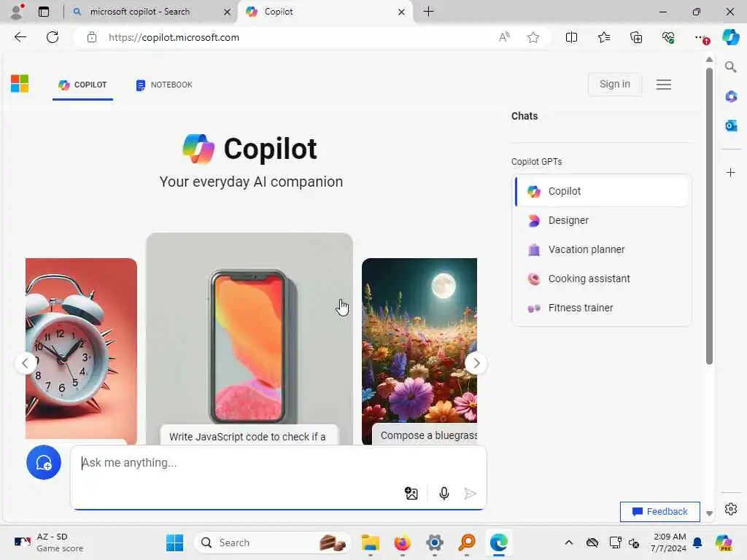Select Copilot in Copilot GPTs list
This screenshot has height=560, width=747.
602,191
